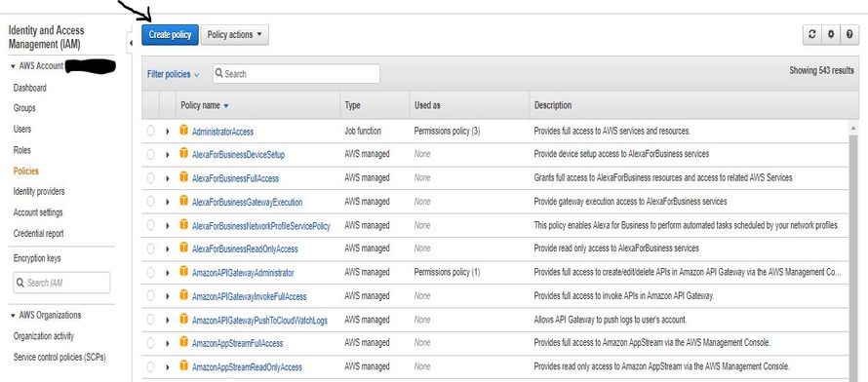868x382 pixels.
Task: Expand the AdministratorAccess row details
Action: 167,132
